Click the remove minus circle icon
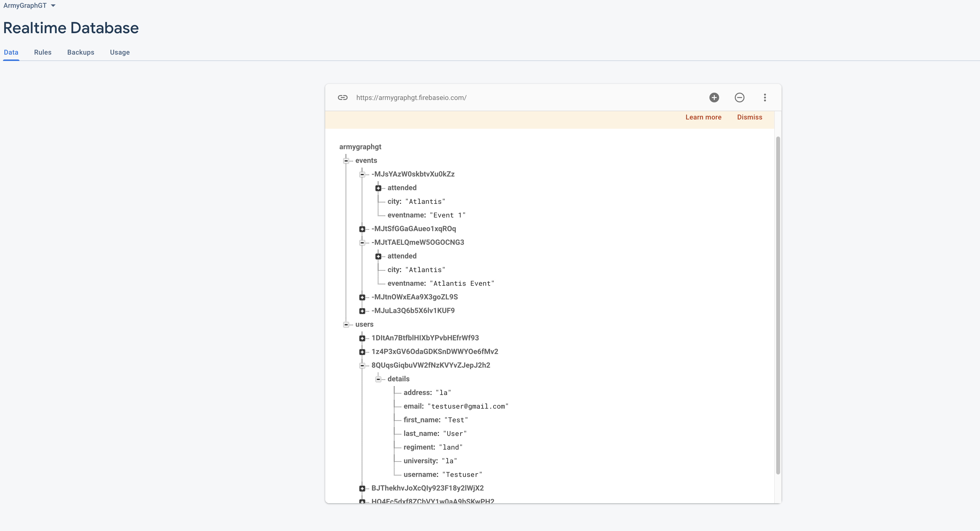The image size is (980, 531). pos(739,98)
